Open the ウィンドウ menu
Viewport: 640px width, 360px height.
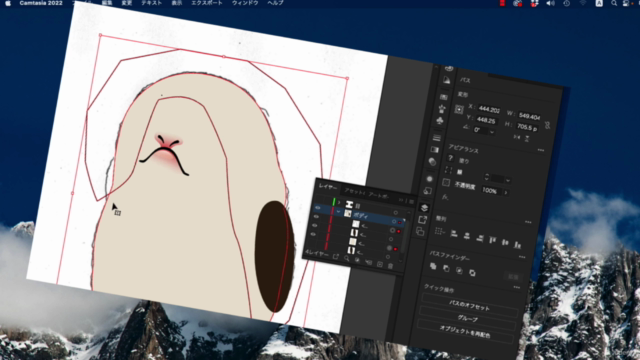click(245, 3)
